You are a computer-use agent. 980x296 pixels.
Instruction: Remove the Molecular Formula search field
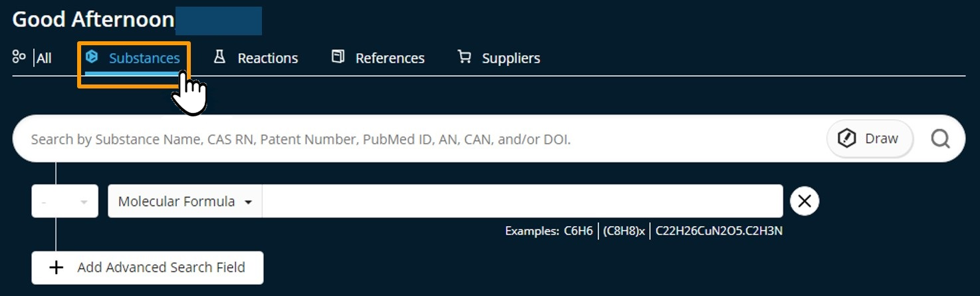click(x=804, y=201)
